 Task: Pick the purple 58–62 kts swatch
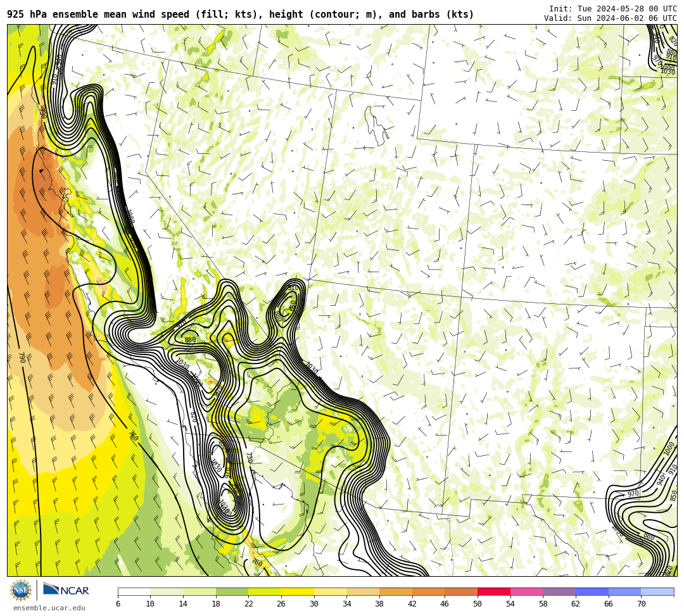tap(559, 591)
